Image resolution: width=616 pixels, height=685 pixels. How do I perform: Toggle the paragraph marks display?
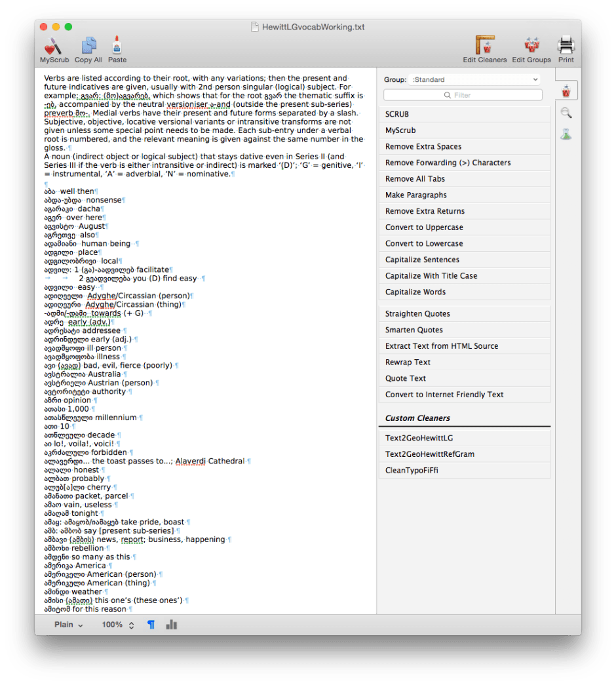[x=151, y=625]
